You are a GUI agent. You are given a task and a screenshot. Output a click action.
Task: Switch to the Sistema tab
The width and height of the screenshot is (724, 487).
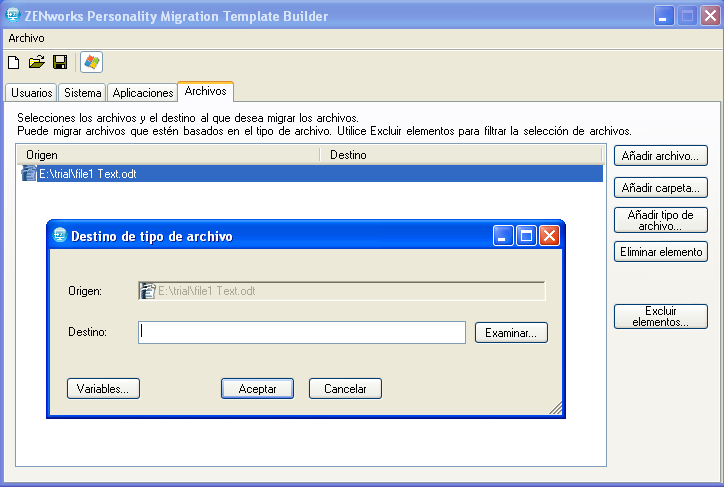[x=83, y=93]
